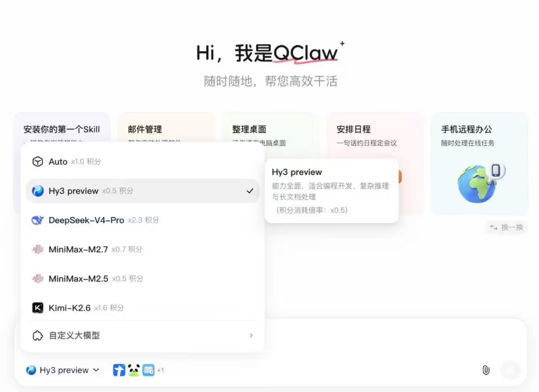Click the MiniMax-M2.7 waveform icon
Image resolution: width=539 pixels, height=392 pixels.
click(38, 249)
